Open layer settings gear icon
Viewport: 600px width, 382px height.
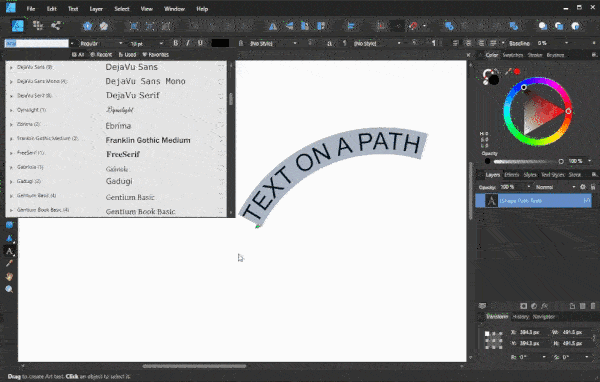coord(583,187)
